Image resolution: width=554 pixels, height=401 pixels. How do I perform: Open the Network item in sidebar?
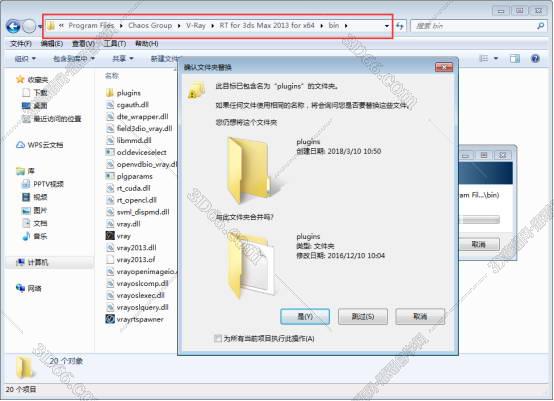[x=29, y=288]
